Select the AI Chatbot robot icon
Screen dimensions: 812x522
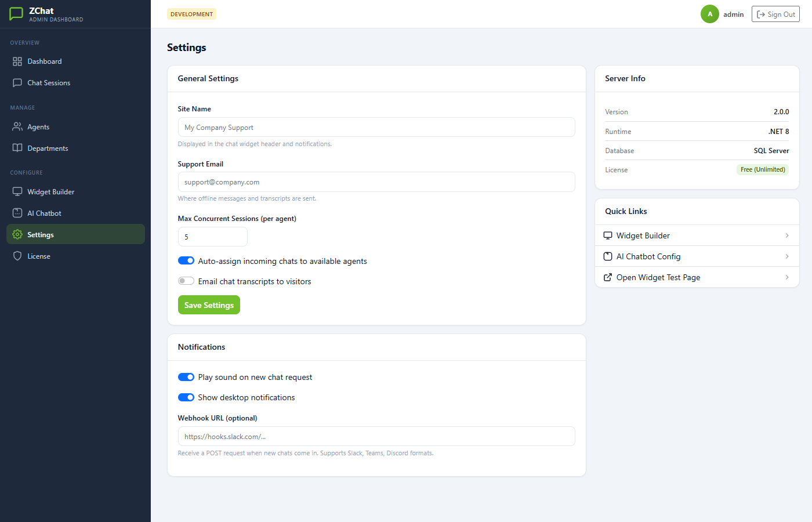(x=17, y=213)
